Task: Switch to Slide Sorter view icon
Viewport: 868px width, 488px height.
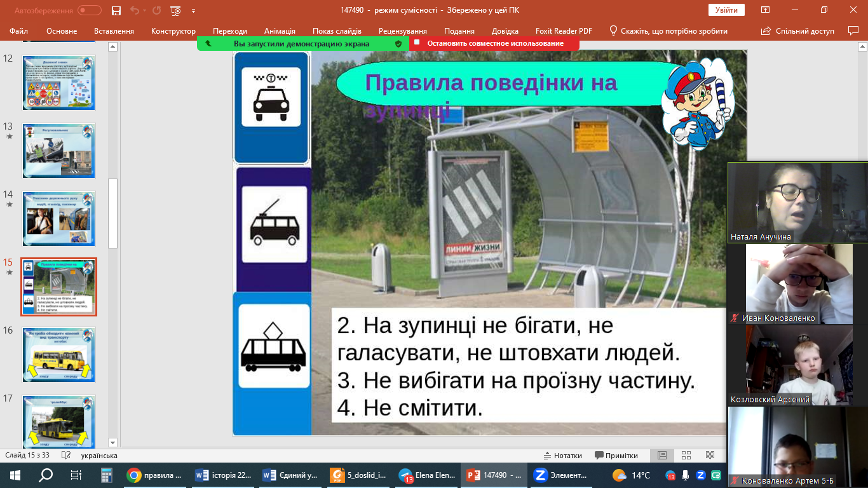Action: coord(686,456)
